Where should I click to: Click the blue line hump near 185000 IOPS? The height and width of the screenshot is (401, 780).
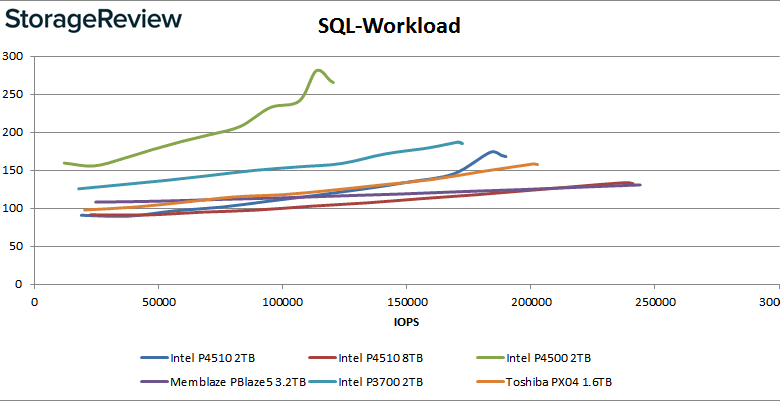492,152
